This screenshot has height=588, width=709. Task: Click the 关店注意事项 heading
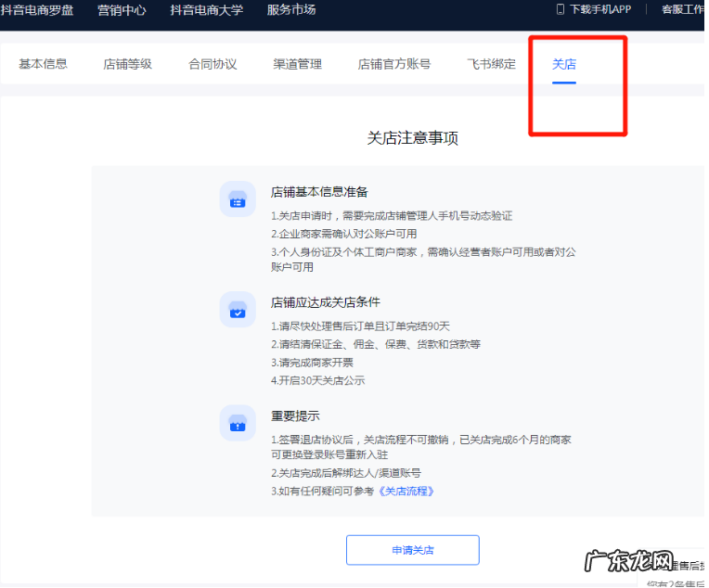coord(413,138)
